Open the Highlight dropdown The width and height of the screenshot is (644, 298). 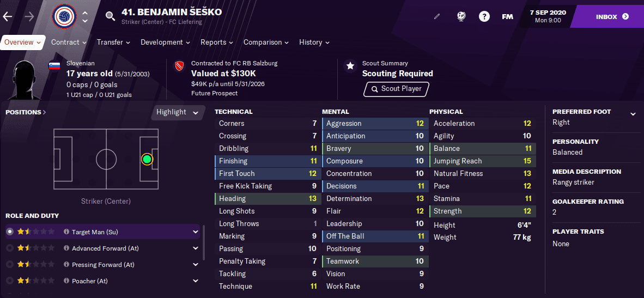pos(178,112)
